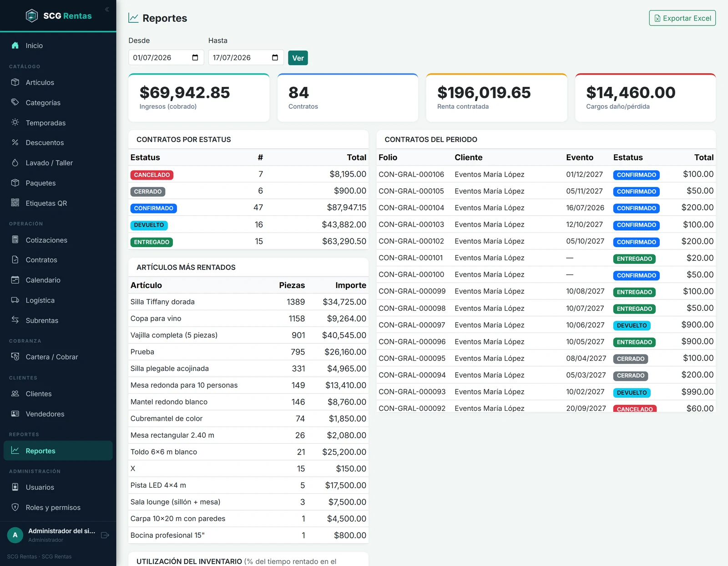Click the Administrador del si... user avatar

(15, 535)
